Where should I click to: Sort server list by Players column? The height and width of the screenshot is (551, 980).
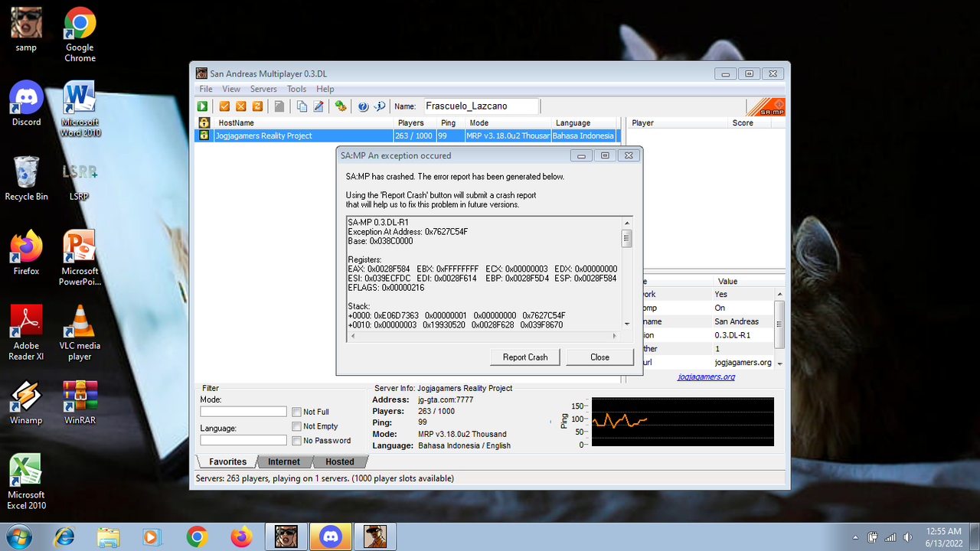(x=416, y=122)
